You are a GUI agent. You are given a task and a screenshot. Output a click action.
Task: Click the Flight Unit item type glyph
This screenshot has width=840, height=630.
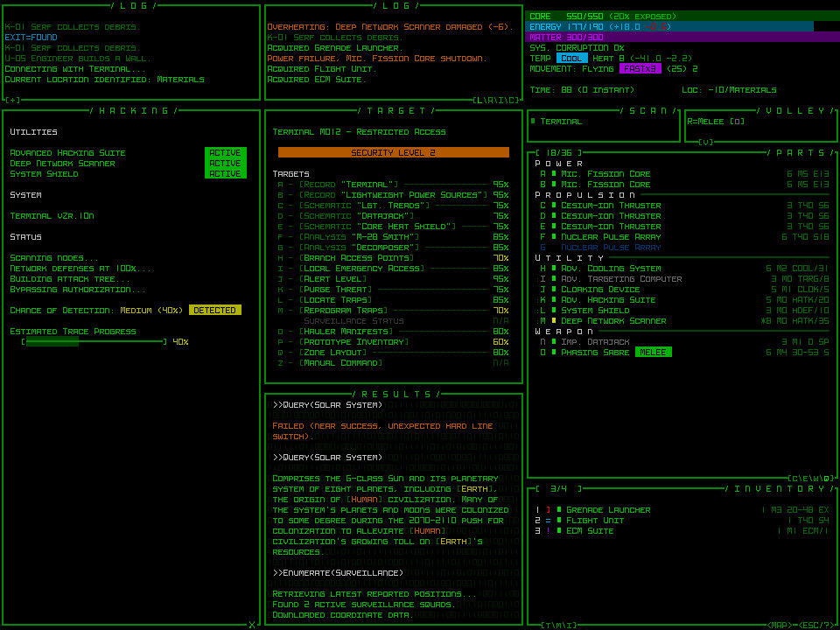pyautogui.click(x=548, y=521)
